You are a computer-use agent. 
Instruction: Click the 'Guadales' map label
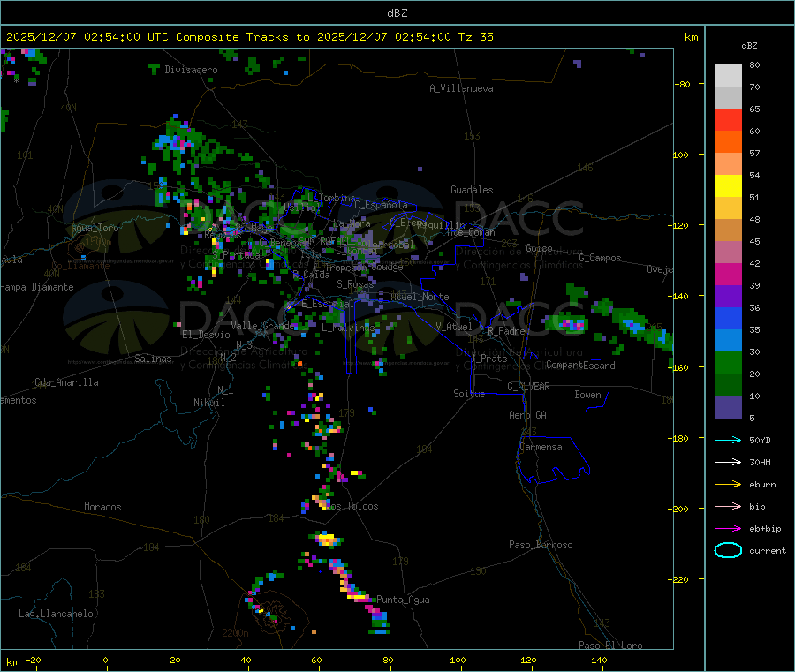[472, 190]
